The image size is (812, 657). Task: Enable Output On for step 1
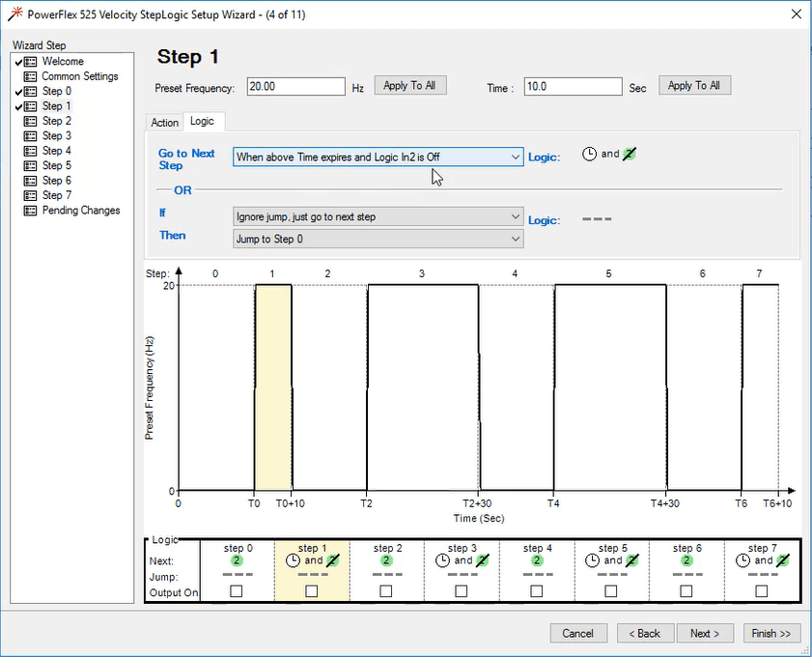[311, 591]
